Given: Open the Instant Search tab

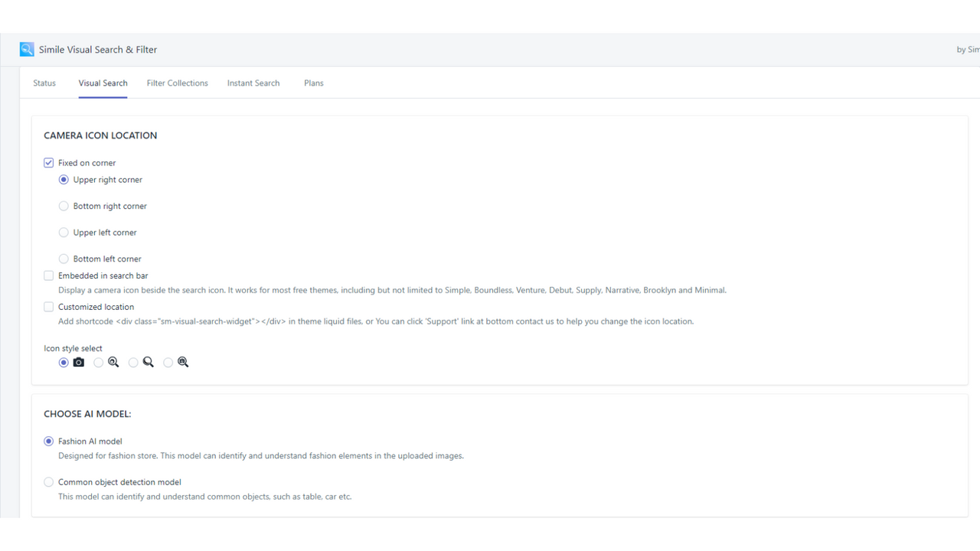Looking at the screenshot, I should tap(253, 83).
